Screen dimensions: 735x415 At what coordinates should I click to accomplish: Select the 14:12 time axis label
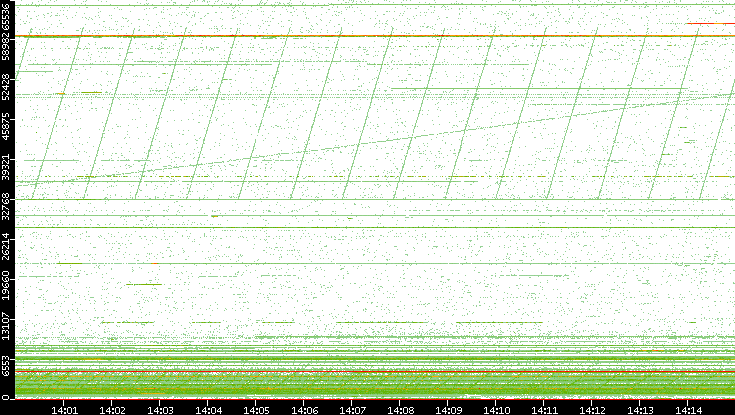(593, 410)
